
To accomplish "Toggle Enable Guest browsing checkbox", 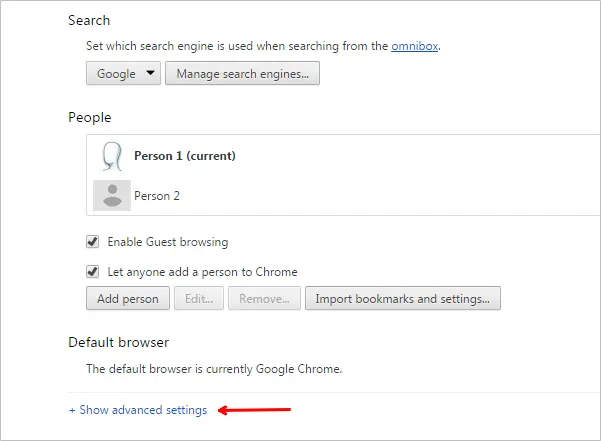I will click(x=92, y=242).
